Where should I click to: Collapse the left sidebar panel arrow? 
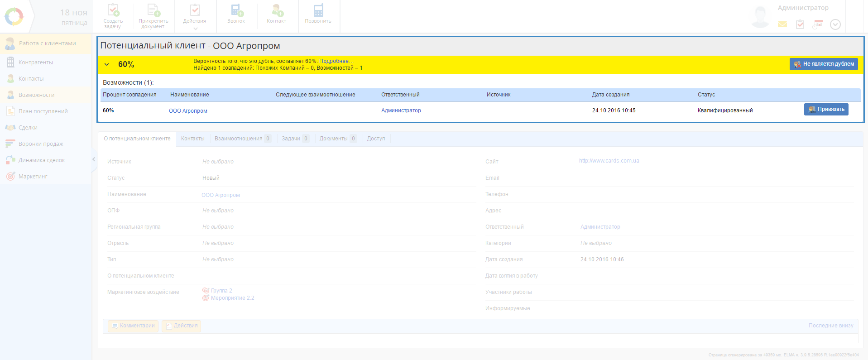(x=94, y=159)
